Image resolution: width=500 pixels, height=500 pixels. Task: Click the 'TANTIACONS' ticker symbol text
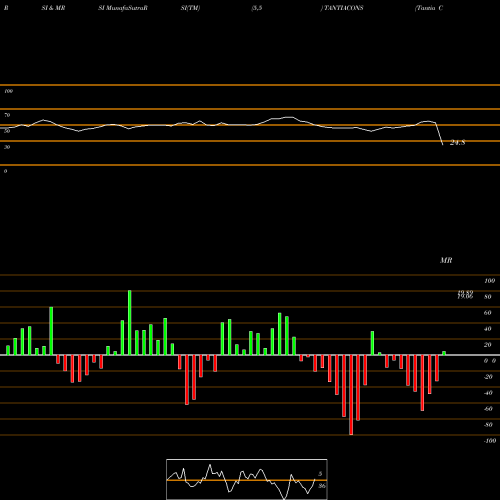click(344, 8)
